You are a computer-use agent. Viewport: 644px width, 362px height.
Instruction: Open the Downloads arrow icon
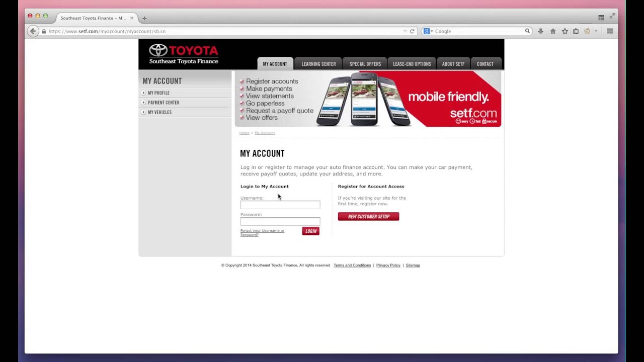pos(540,31)
